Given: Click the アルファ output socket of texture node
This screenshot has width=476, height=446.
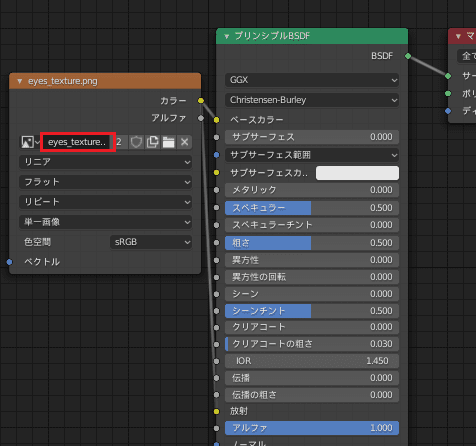Looking at the screenshot, I should 201,118.
